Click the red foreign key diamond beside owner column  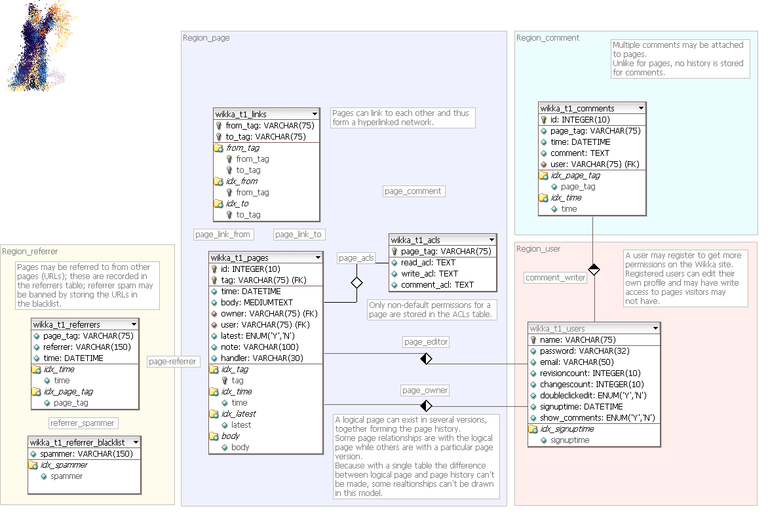(214, 314)
